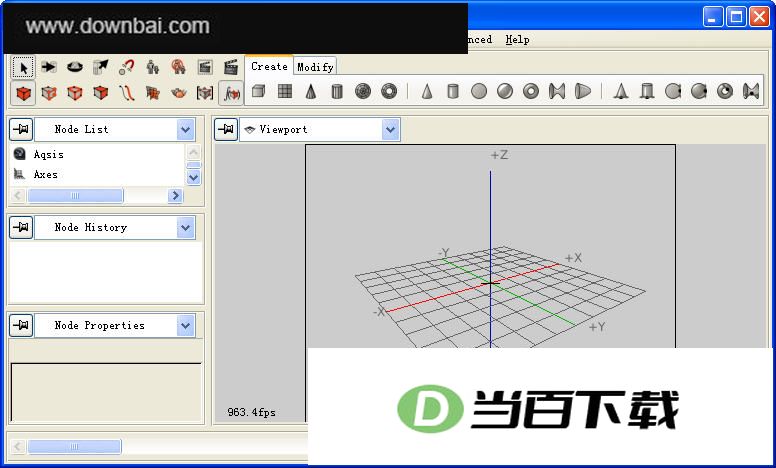Select the Axes node

(x=46, y=174)
